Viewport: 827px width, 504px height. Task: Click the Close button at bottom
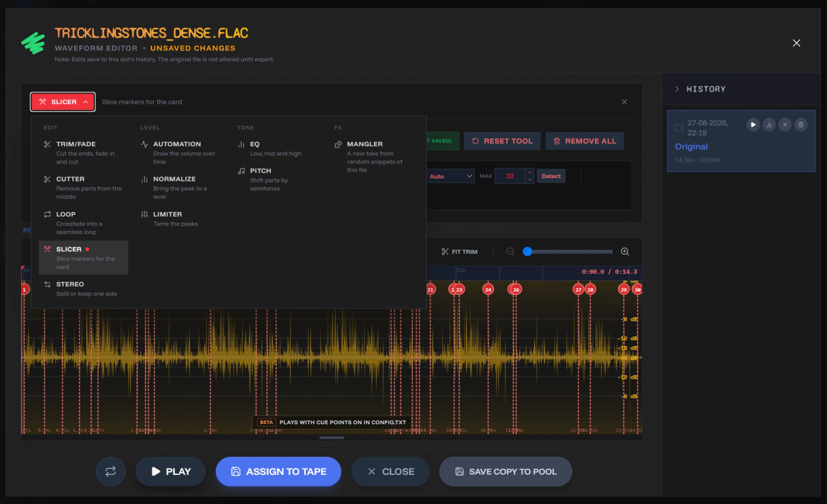click(391, 471)
